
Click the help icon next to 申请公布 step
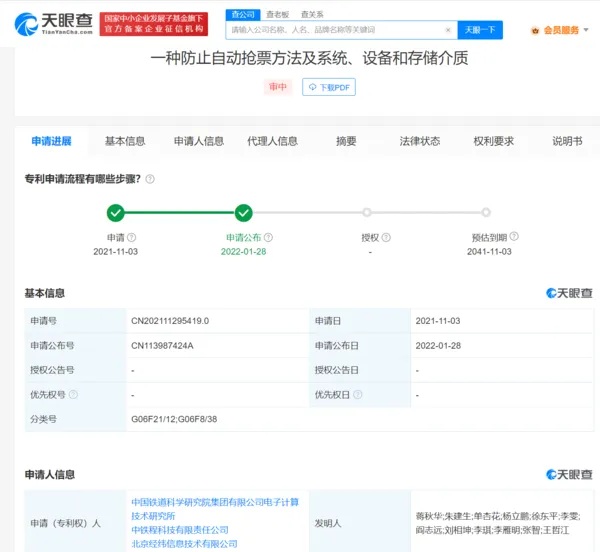[x=268, y=238]
